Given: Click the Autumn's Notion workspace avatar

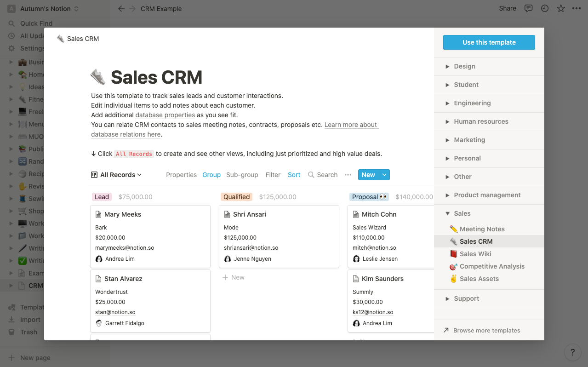Looking at the screenshot, I should (x=11, y=9).
